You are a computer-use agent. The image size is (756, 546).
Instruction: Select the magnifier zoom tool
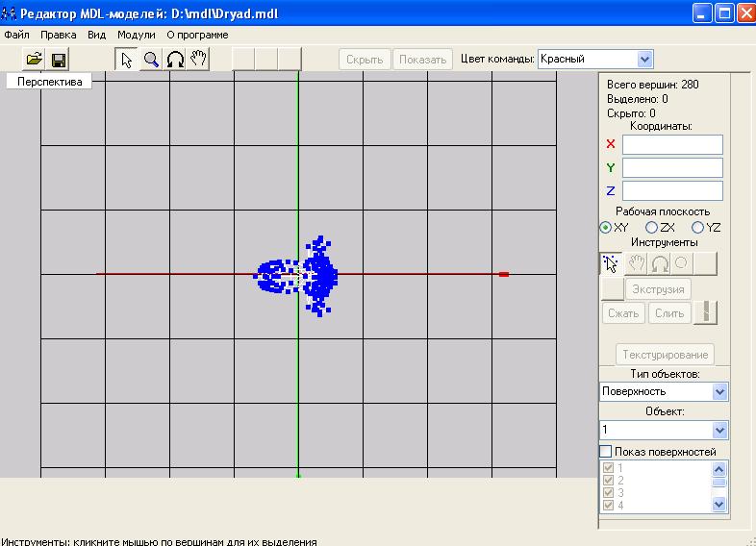[151, 60]
